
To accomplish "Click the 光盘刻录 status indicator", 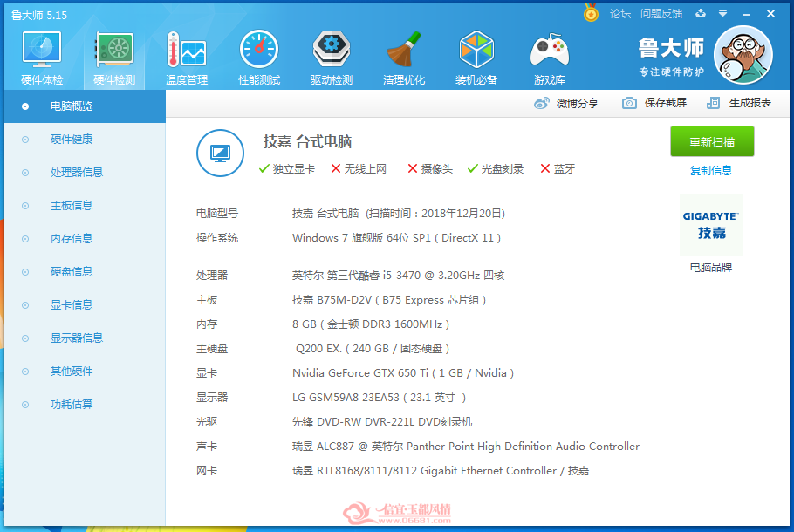I will tap(496, 169).
